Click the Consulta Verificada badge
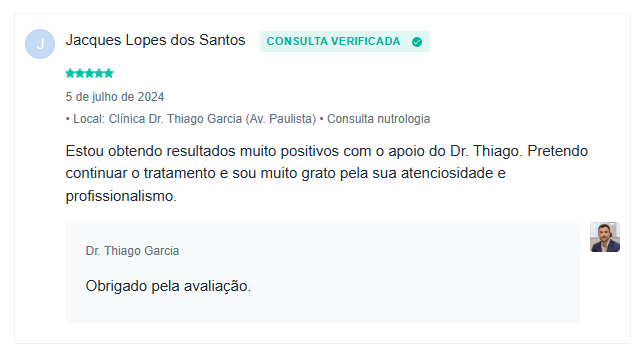Screen dimensions: 644x360 [345, 41]
